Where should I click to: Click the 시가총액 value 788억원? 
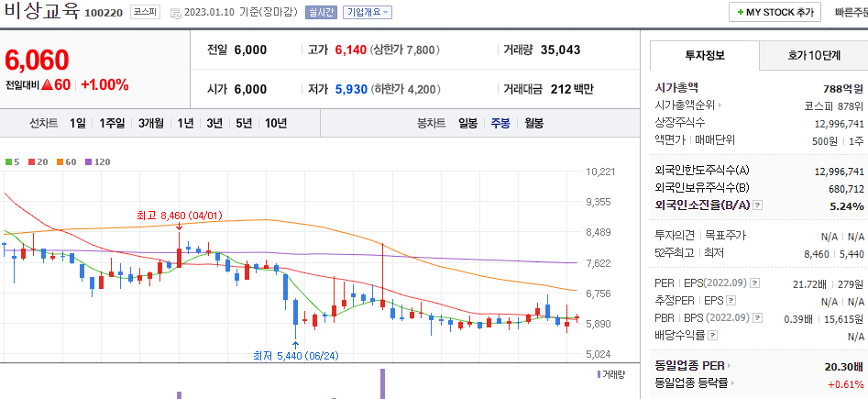[843, 88]
